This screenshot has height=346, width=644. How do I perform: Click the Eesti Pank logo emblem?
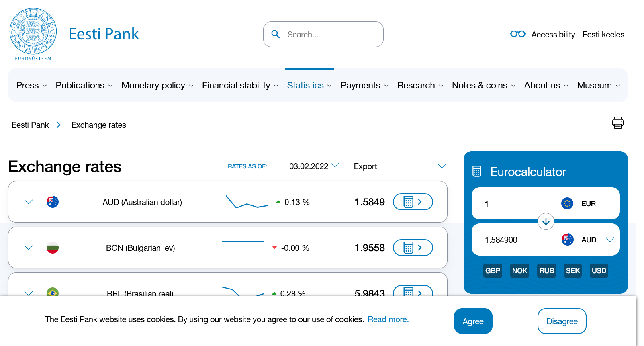[x=33, y=32]
